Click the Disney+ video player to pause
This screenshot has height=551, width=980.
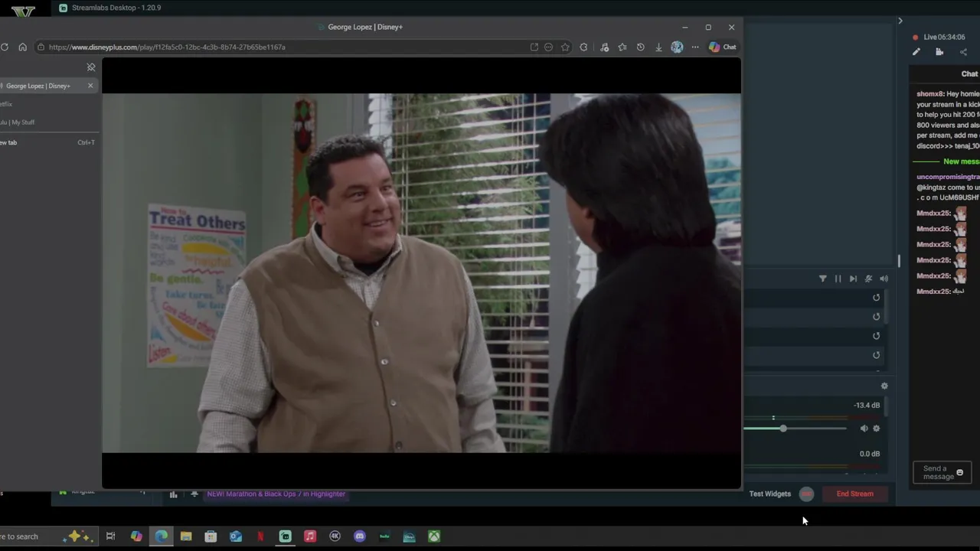tap(421, 272)
